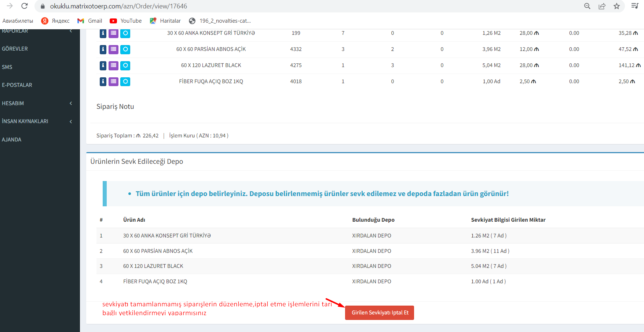
Task: Open purple list icon for PARSİAN ABNOS row
Action: pos(114,49)
